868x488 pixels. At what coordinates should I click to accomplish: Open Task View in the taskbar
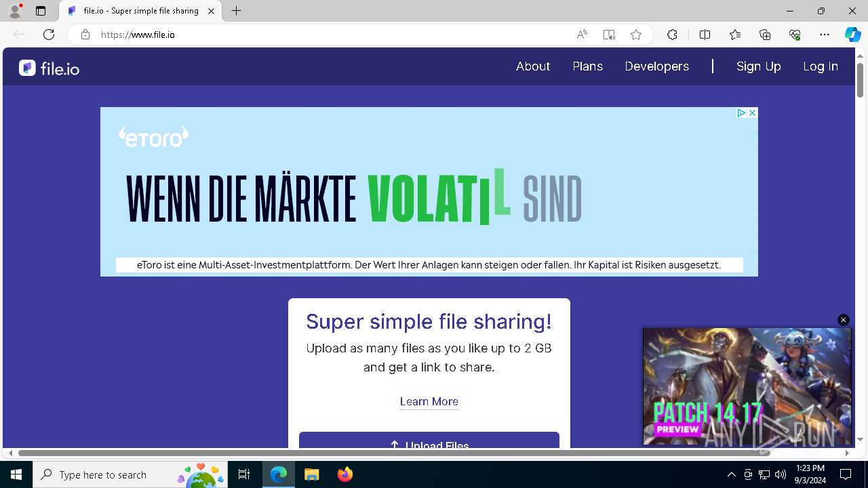(x=244, y=474)
